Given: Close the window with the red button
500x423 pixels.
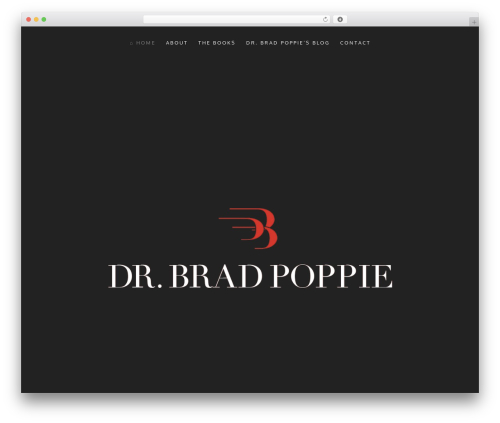Looking at the screenshot, I should pyautogui.click(x=29, y=19).
